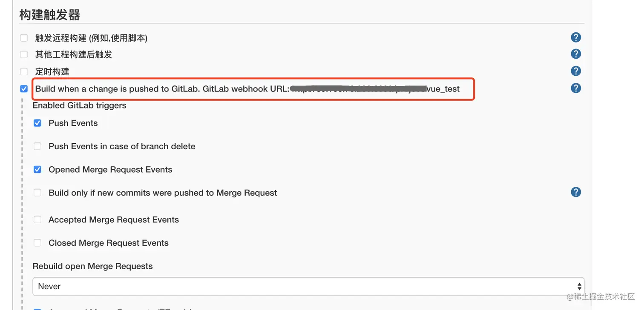Open help for GitLab webhook build trigger
This screenshot has height=310, width=644.
575,88
